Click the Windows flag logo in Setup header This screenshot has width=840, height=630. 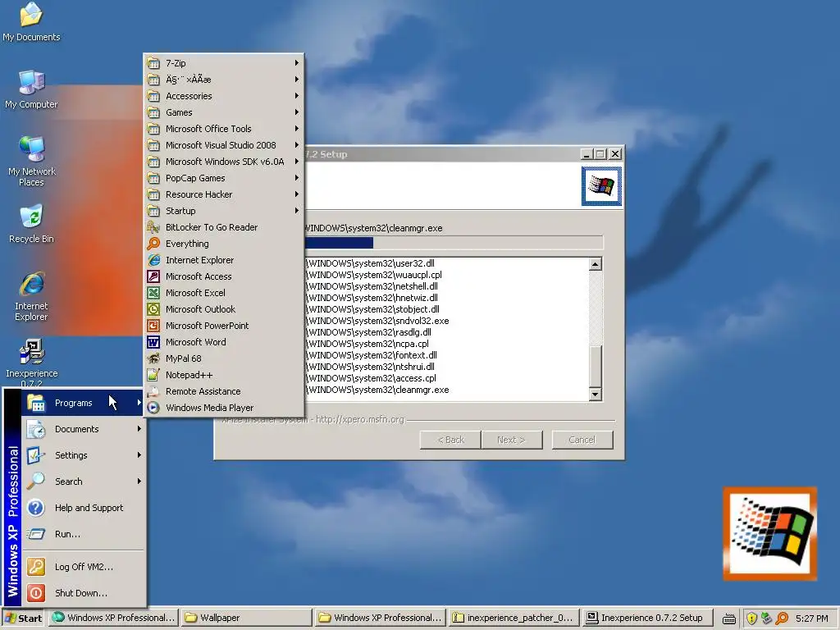(x=601, y=186)
